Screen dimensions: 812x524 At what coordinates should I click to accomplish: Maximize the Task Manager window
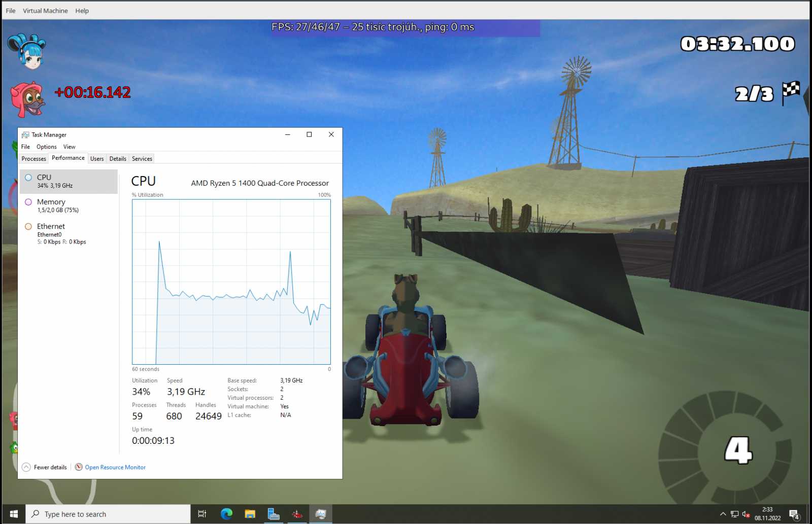point(309,134)
